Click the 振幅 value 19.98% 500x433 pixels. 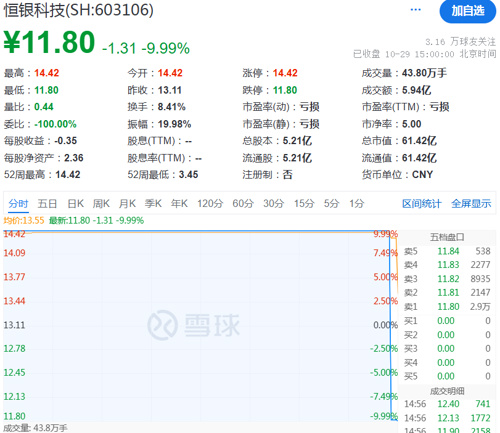[174, 124]
